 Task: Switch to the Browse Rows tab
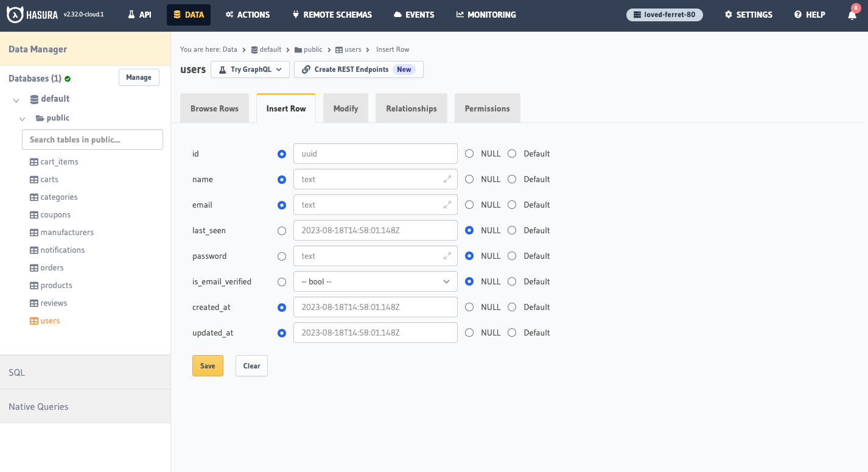coord(214,108)
